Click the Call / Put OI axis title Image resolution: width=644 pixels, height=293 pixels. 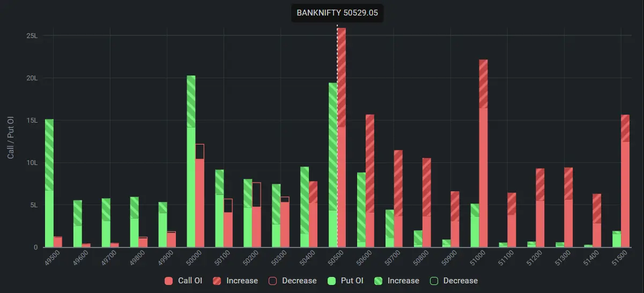(11, 138)
